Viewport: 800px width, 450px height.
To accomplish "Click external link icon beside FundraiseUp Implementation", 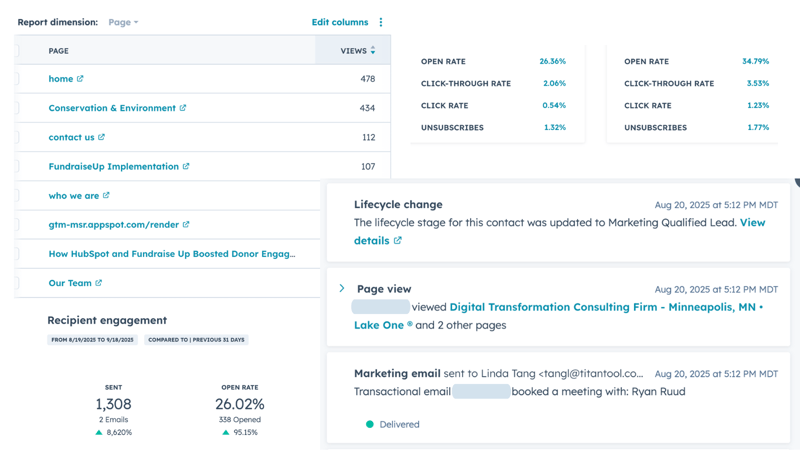I will (x=186, y=167).
